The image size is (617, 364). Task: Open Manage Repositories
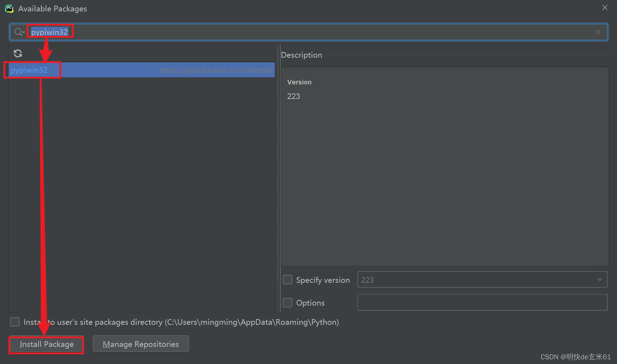(x=141, y=344)
